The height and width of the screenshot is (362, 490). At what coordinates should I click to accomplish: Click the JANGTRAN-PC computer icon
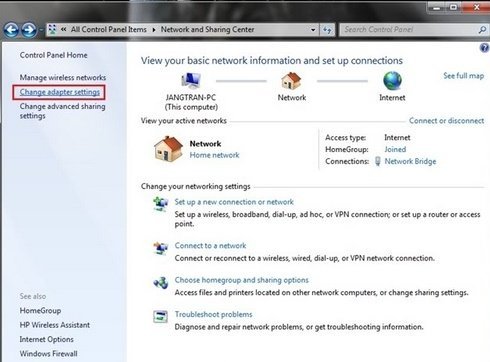pos(191,81)
